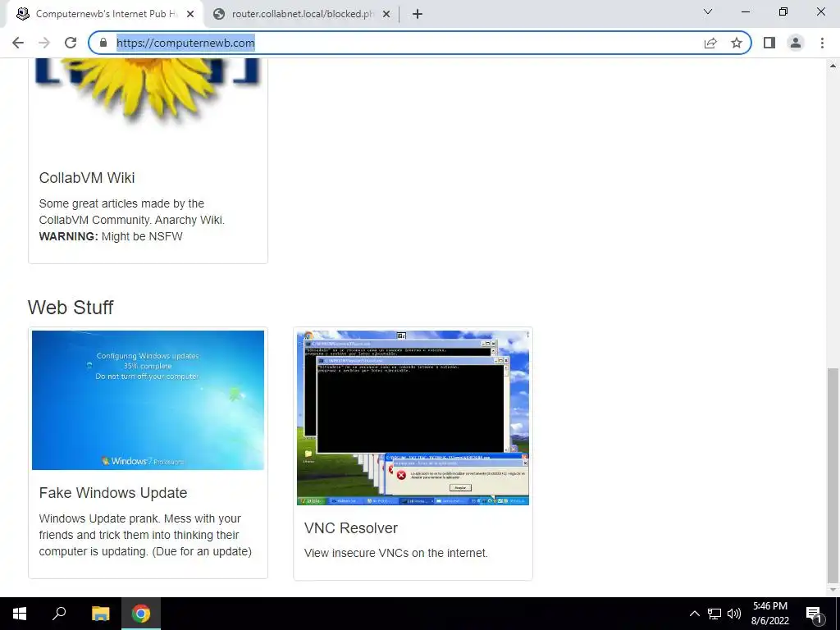Open the VNC Resolver screenshot thumbnail
Viewport: 840px width, 630px height.
pyautogui.click(x=413, y=418)
